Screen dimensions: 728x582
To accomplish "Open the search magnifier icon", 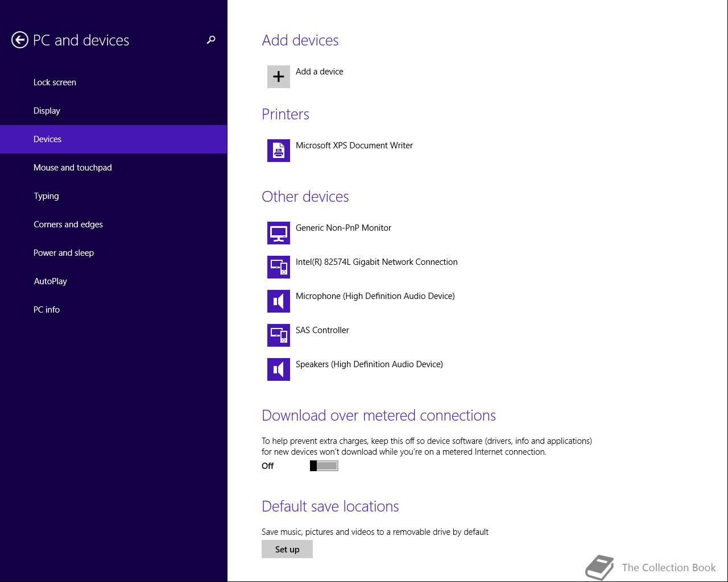I will [211, 40].
